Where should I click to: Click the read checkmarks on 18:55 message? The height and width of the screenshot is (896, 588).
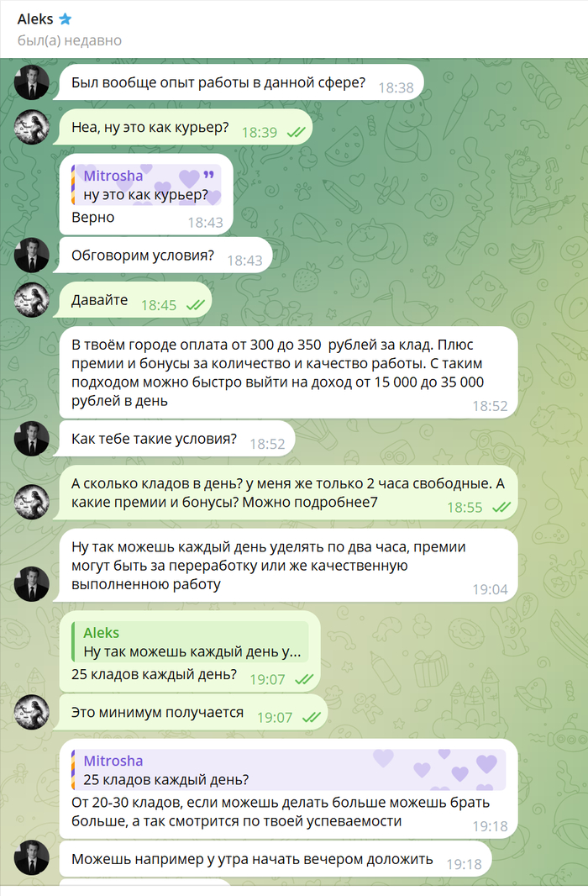[x=501, y=508]
